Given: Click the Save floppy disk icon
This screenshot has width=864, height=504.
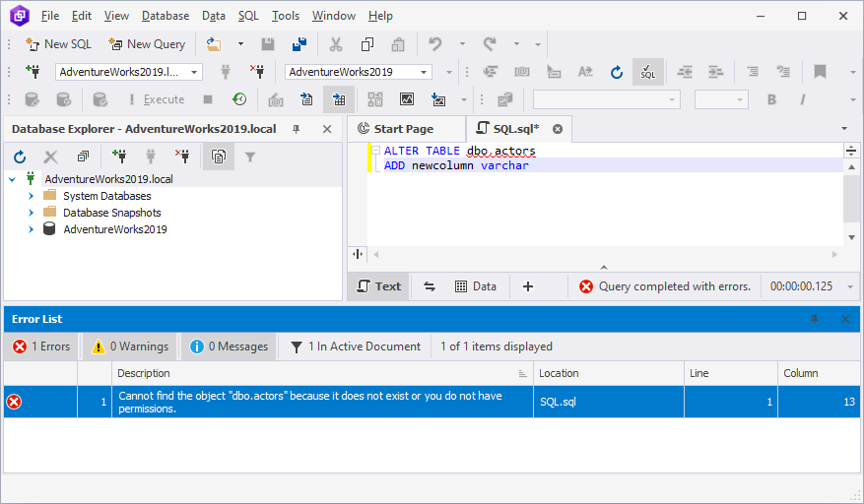Looking at the screenshot, I should pos(268,44).
